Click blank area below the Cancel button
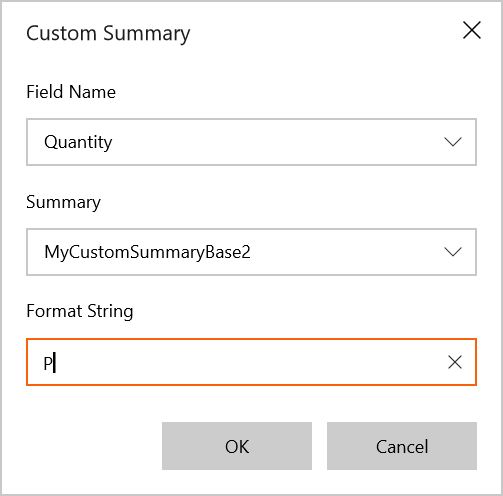 tap(402, 482)
